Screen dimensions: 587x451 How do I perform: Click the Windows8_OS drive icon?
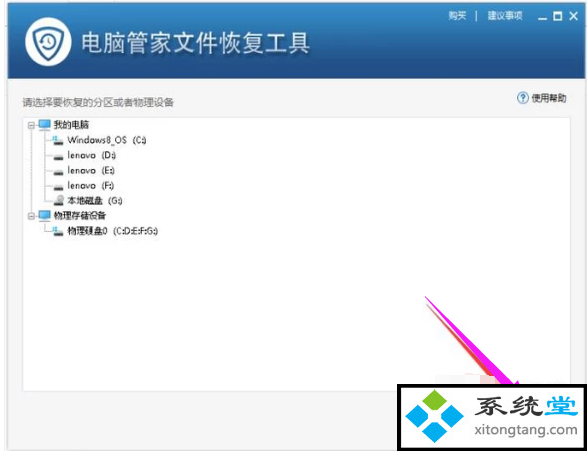pos(57,140)
